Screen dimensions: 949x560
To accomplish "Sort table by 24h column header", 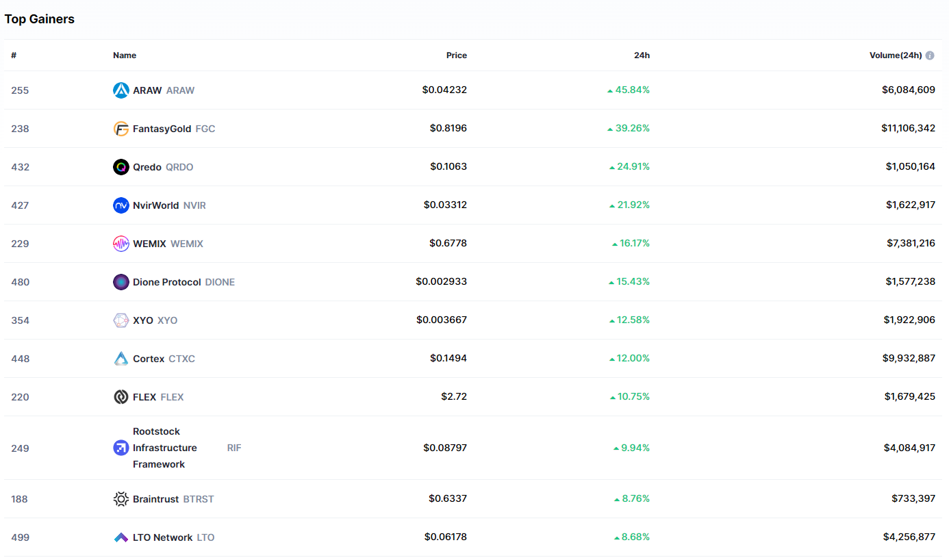I will [642, 55].
